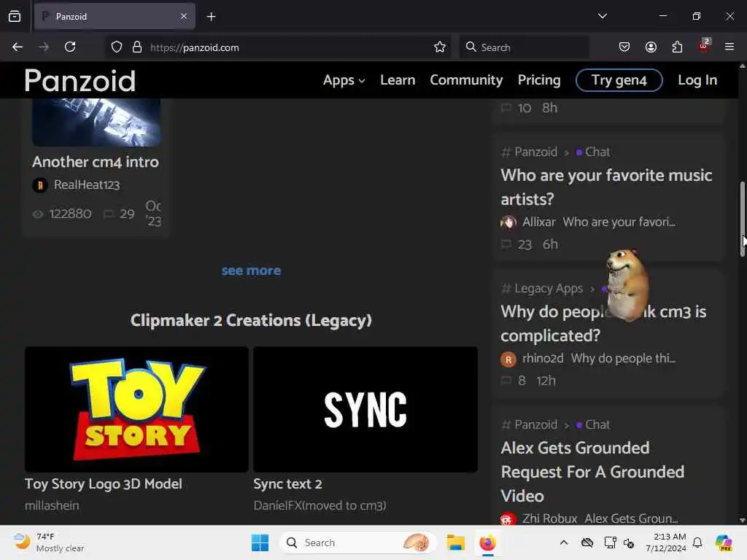Click the site padlock icon
This screenshot has width=747, height=560.
point(137,47)
